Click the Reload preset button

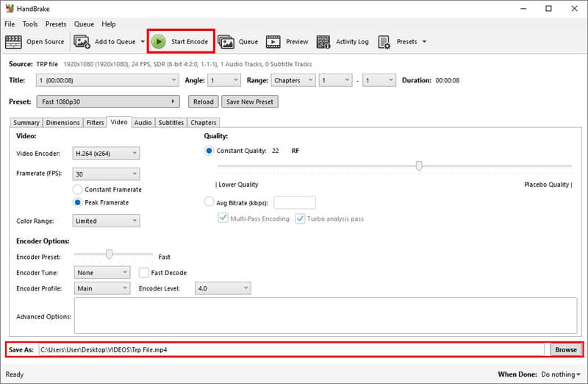tap(204, 102)
